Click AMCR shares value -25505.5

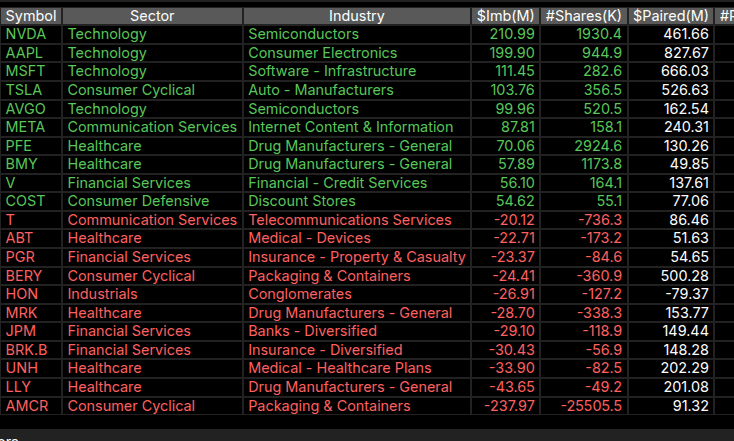pyautogui.click(x=584, y=405)
